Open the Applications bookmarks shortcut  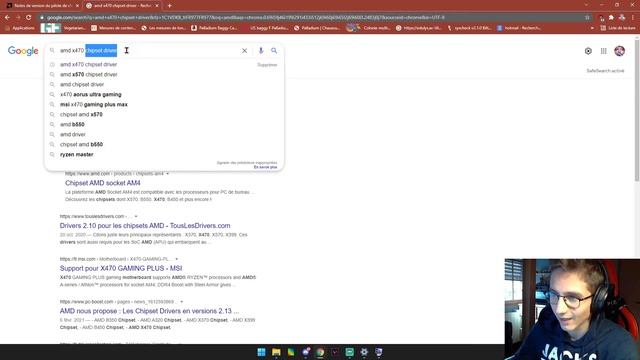coord(20,28)
